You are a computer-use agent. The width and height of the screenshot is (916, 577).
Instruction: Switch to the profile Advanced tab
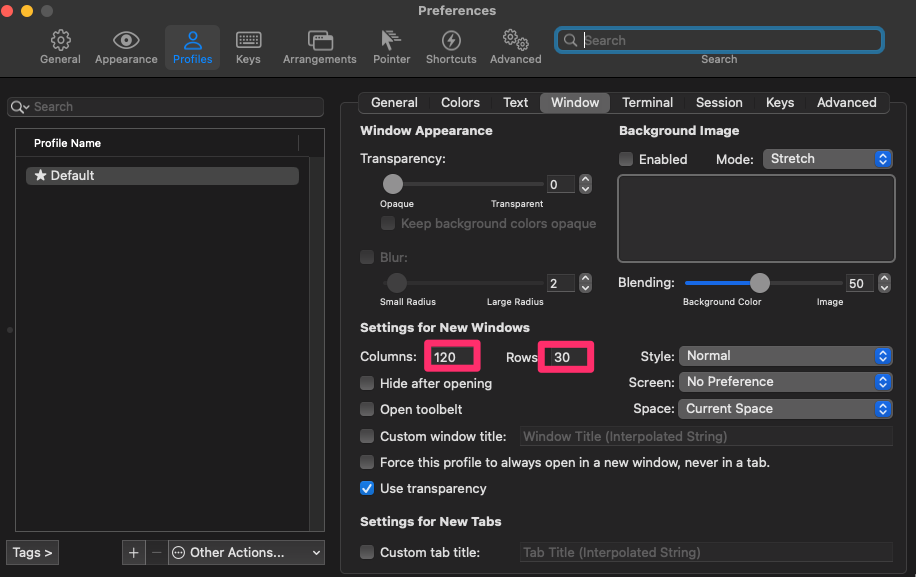[846, 103]
